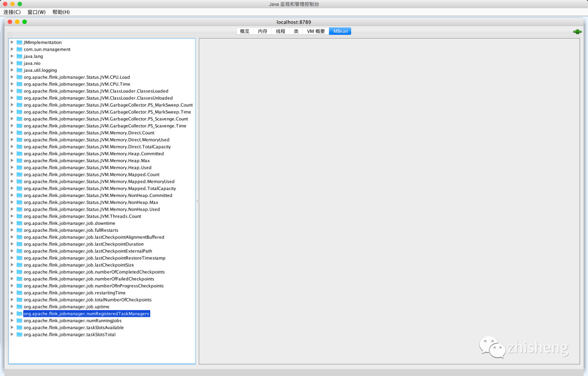Click folder icon of taskSlotsTotal
Image resolution: width=588 pixels, height=376 pixels.
[x=20, y=335]
